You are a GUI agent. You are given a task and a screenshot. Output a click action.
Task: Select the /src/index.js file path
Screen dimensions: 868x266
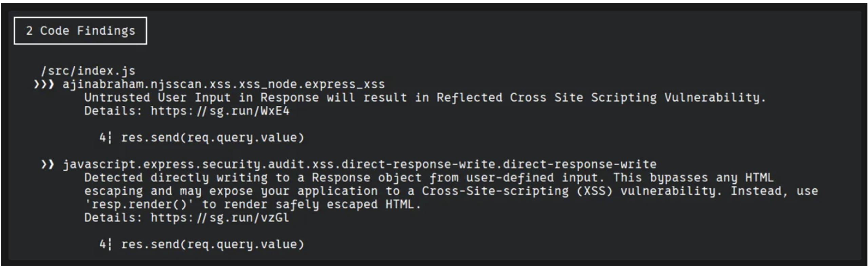point(88,71)
